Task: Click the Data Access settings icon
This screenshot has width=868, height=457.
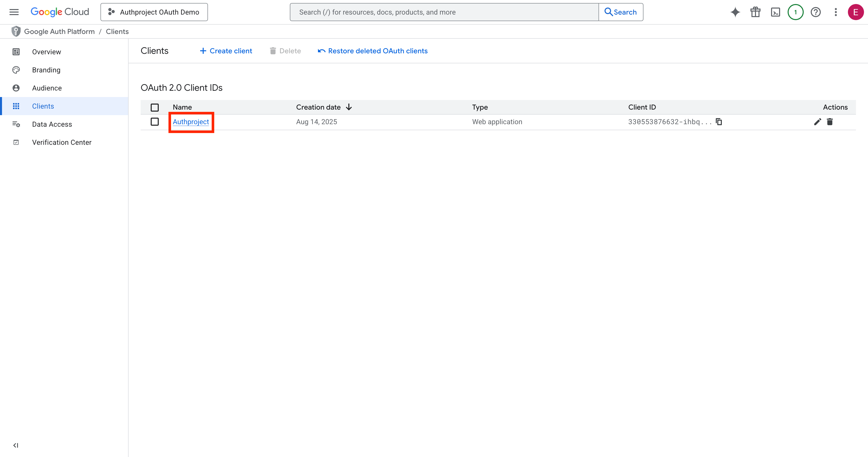Action: click(16, 124)
